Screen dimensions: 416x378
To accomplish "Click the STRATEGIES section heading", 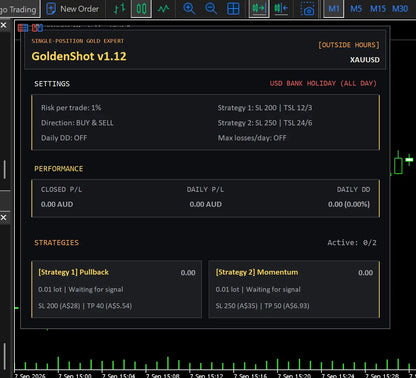I will [57, 243].
